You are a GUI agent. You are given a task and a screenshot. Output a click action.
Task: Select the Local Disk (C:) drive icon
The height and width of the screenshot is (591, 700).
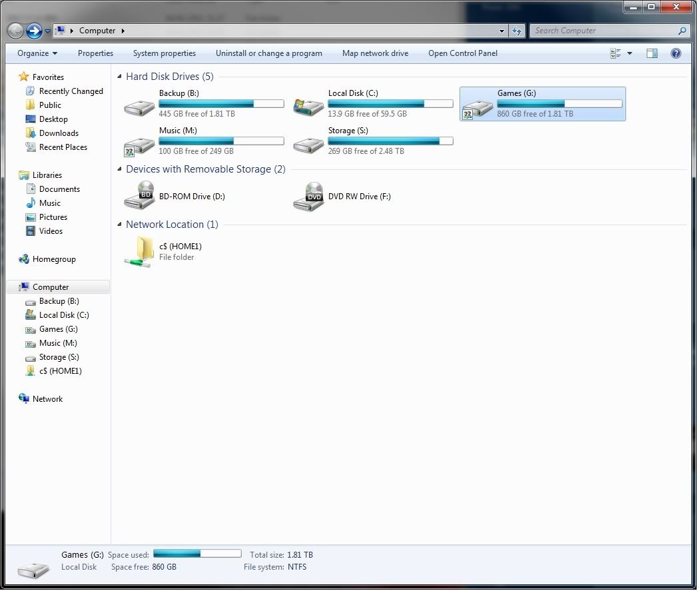tap(309, 105)
